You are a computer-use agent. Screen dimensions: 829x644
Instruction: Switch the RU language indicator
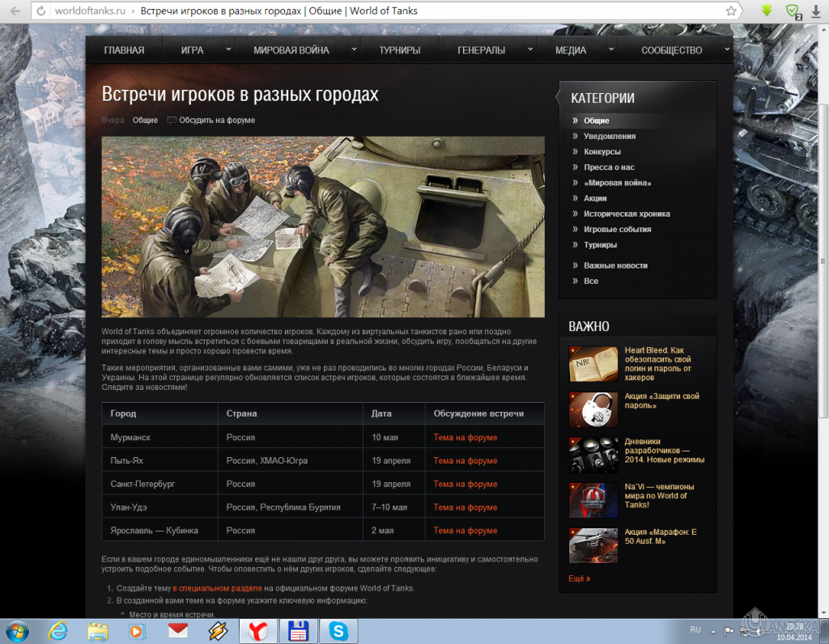(x=695, y=629)
